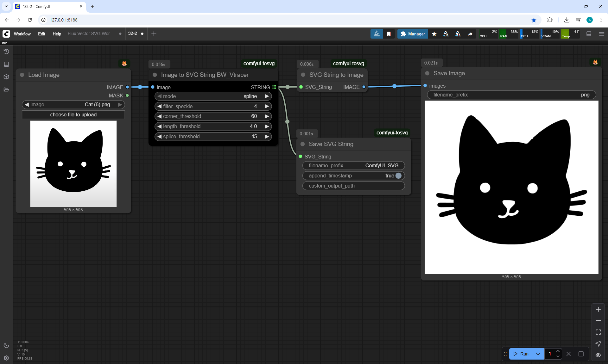Toggle append_timestamp switch
Viewport: 608px width, 364px height.
click(x=398, y=176)
